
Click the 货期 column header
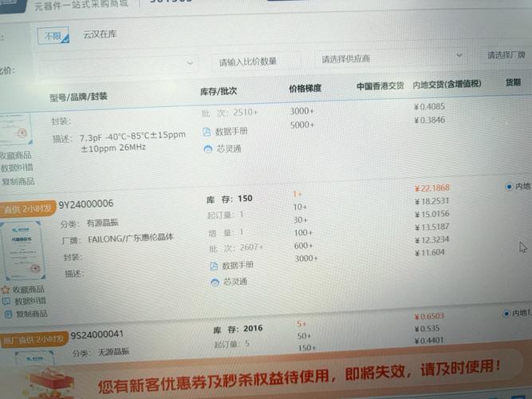pyautogui.click(x=513, y=82)
